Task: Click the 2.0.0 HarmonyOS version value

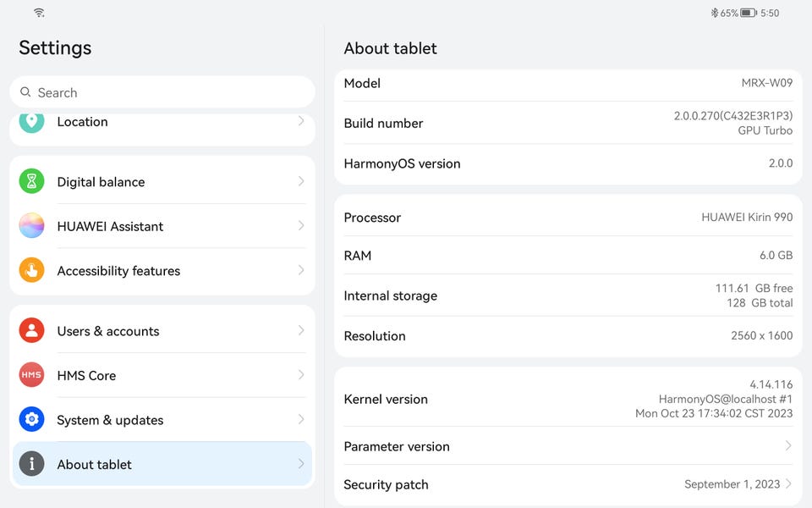Action: pos(781,163)
